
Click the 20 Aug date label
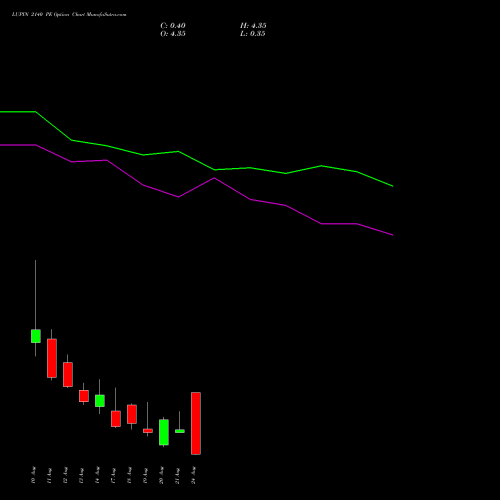161,475
